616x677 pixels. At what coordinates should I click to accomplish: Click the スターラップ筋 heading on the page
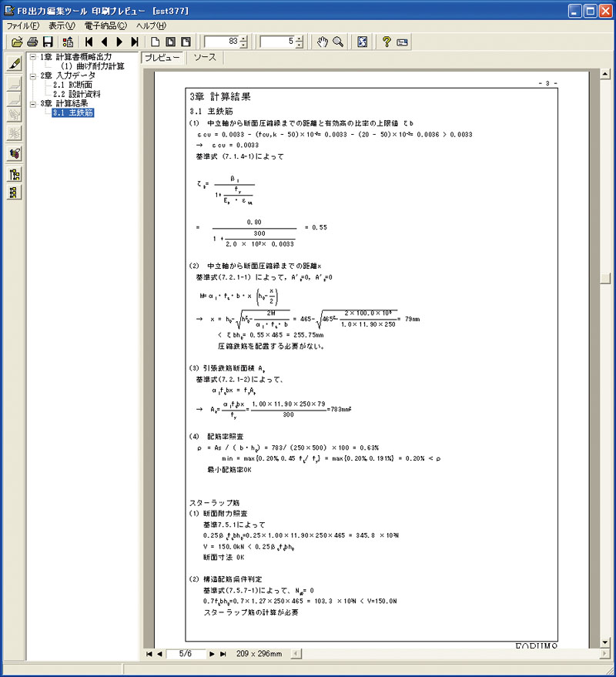click(x=215, y=503)
